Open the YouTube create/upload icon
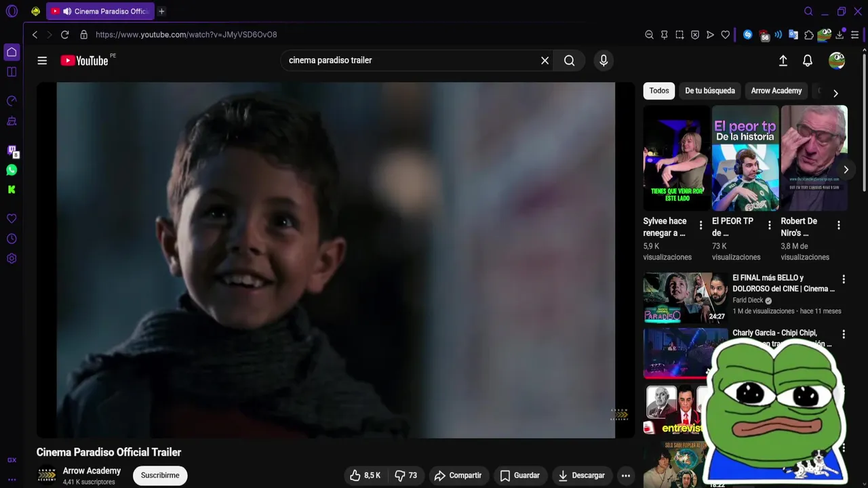Screen dimensions: 868x488 pyautogui.click(x=783, y=60)
